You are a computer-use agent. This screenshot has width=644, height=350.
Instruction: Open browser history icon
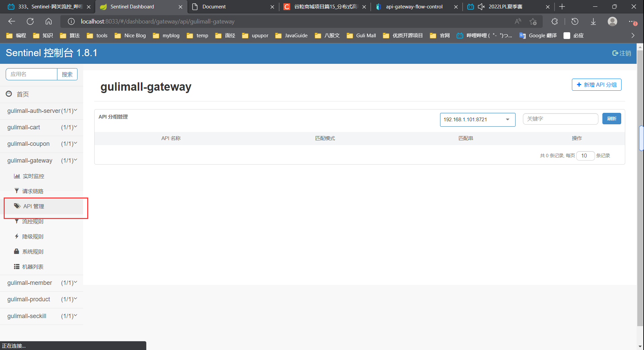point(575,21)
